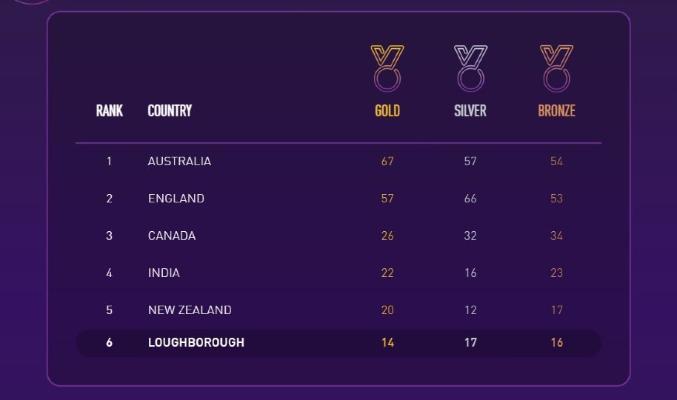This screenshot has height=400, width=677.
Task: Click the COUNTRY column header
Action: (x=169, y=110)
